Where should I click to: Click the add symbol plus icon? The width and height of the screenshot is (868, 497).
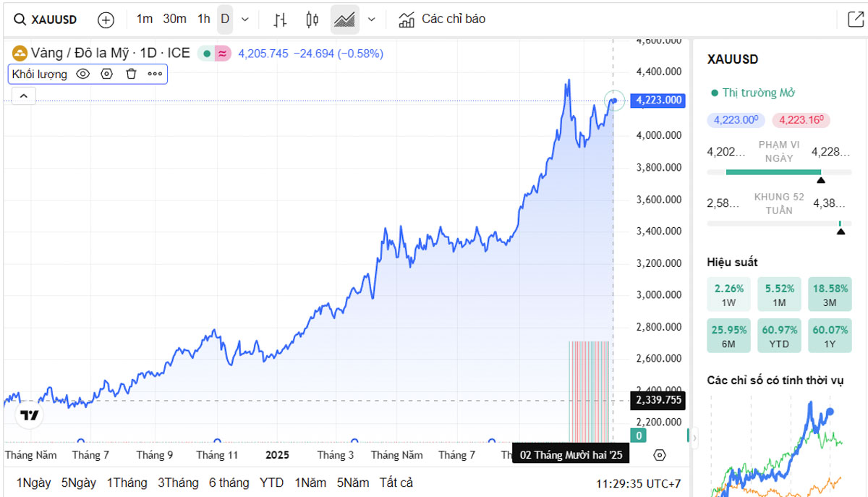click(x=106, y=20)
